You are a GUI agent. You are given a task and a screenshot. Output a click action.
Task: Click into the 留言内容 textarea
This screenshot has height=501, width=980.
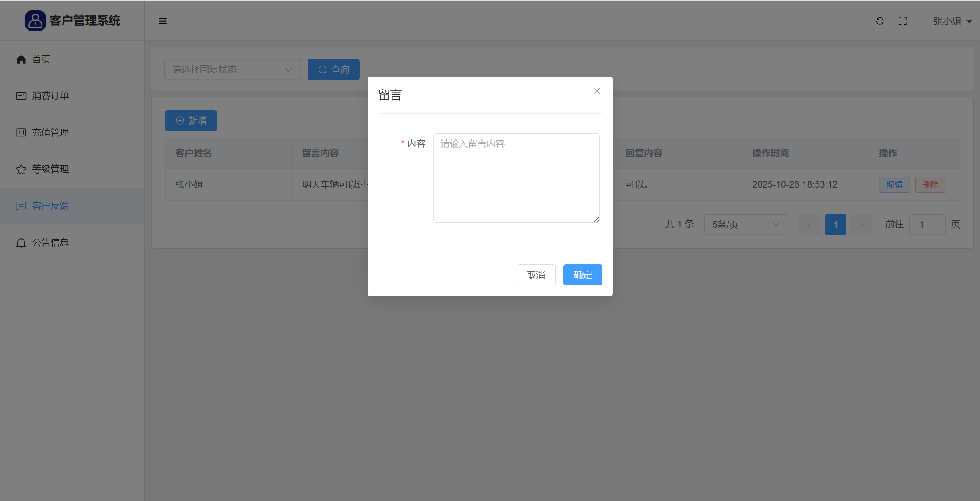(x=516, y=177)
